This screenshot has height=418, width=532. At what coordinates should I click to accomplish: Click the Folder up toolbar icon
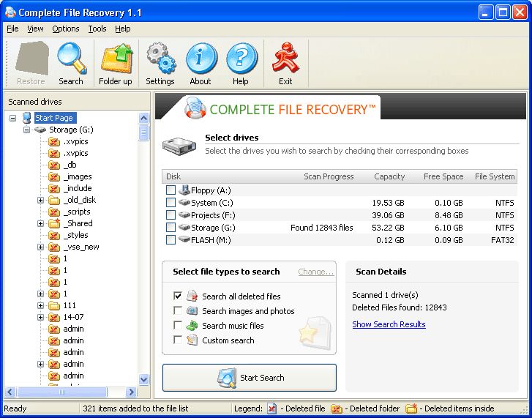coord(116,58)
